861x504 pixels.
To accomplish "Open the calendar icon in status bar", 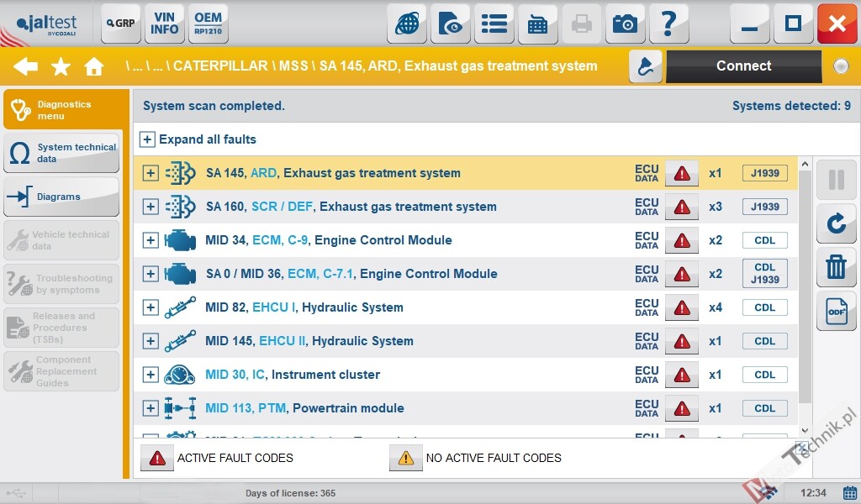I will (x=850, y=492).
